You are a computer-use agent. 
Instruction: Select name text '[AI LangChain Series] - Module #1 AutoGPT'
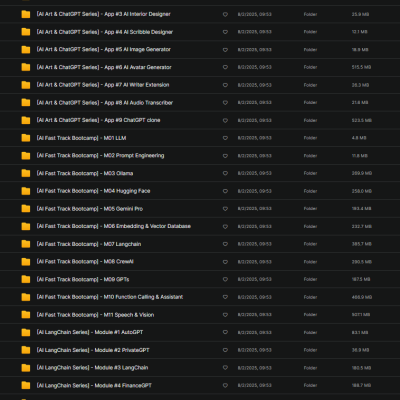(90, 332)
